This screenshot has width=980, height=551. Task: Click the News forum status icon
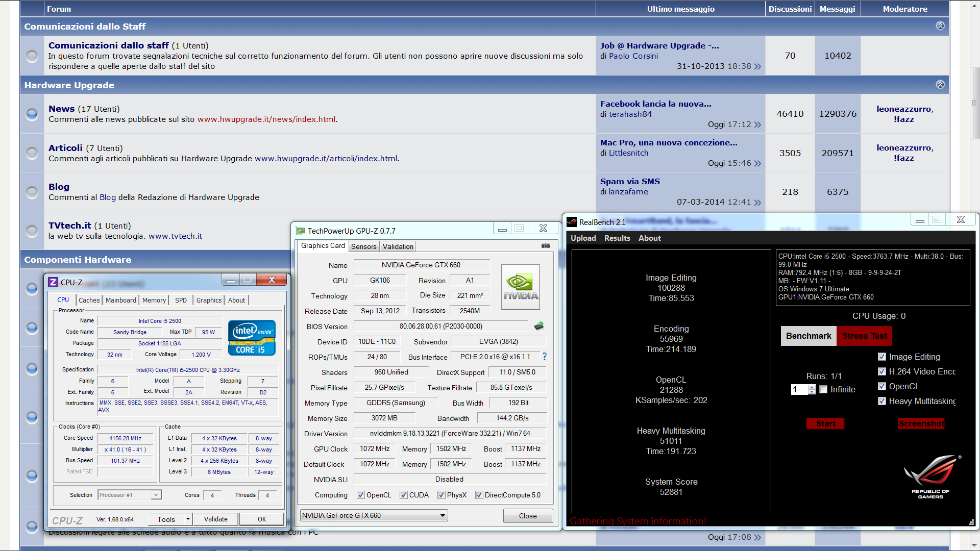pyautogui.click(x=32, y=114)
